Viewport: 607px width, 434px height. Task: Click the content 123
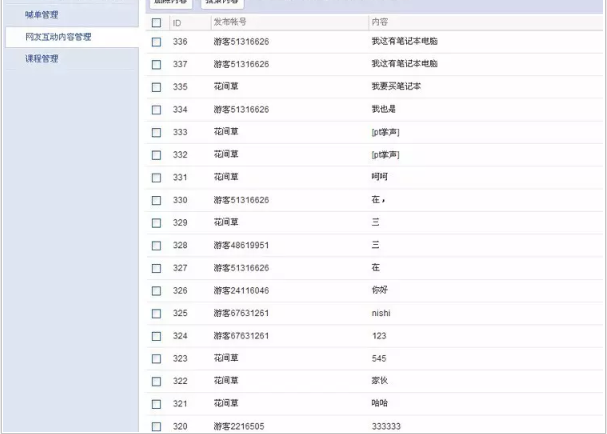[x=379, y=336]
